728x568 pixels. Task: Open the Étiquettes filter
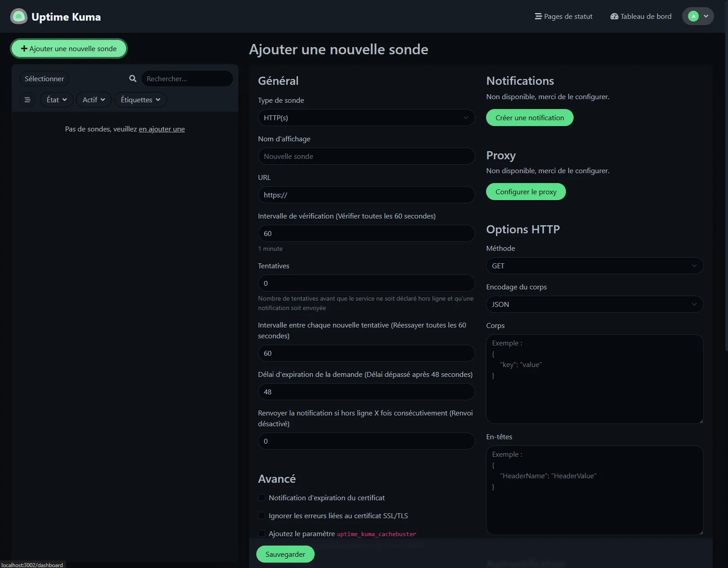pos(140,100)
